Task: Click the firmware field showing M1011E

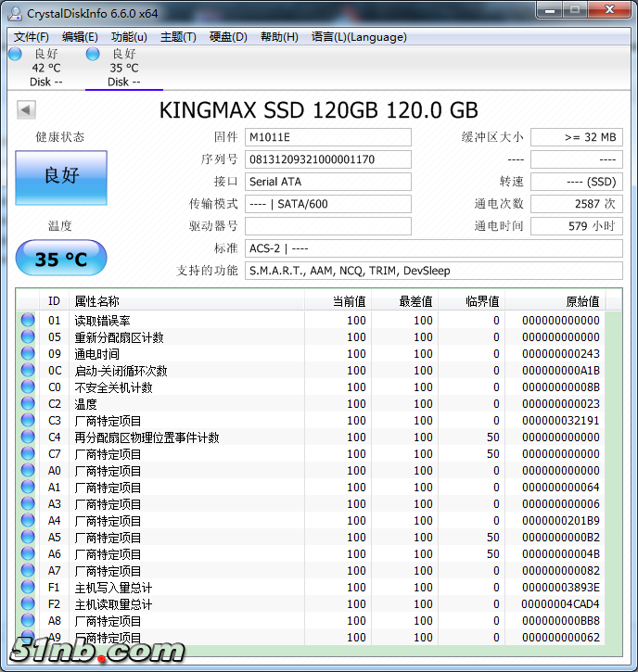Action: tap(327, 137)
